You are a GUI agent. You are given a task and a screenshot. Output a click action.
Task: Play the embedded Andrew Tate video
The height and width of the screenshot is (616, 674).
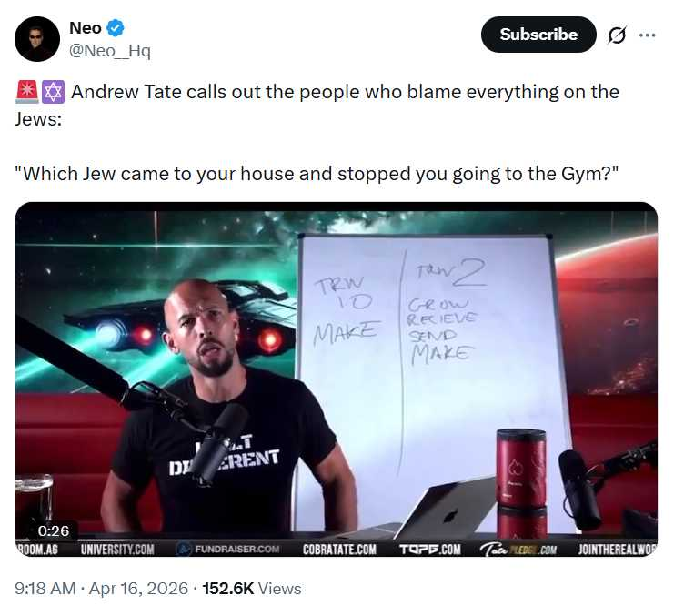[337, 379]
